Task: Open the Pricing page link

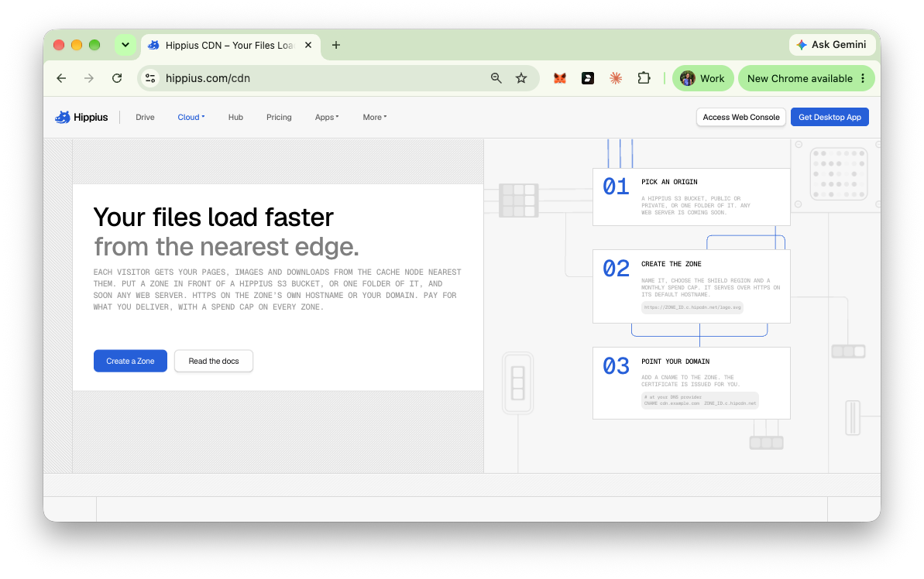Action: (x=279, y=117)
